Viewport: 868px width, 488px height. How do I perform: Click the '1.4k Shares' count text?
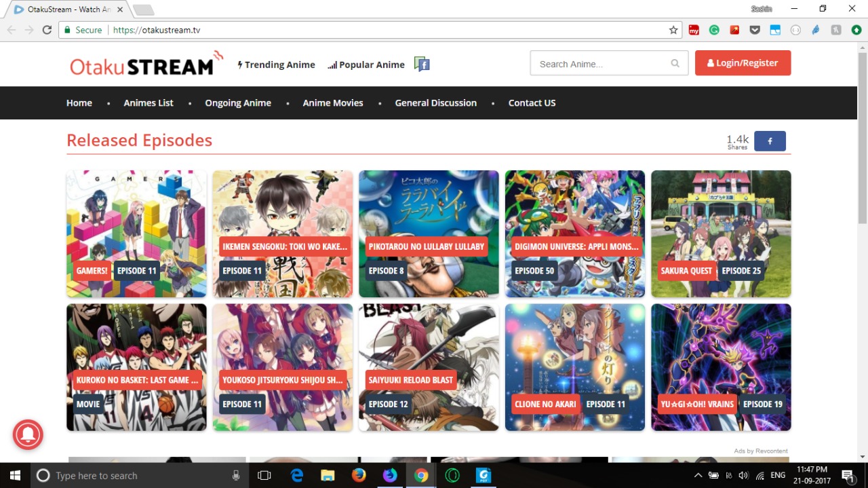738,142
